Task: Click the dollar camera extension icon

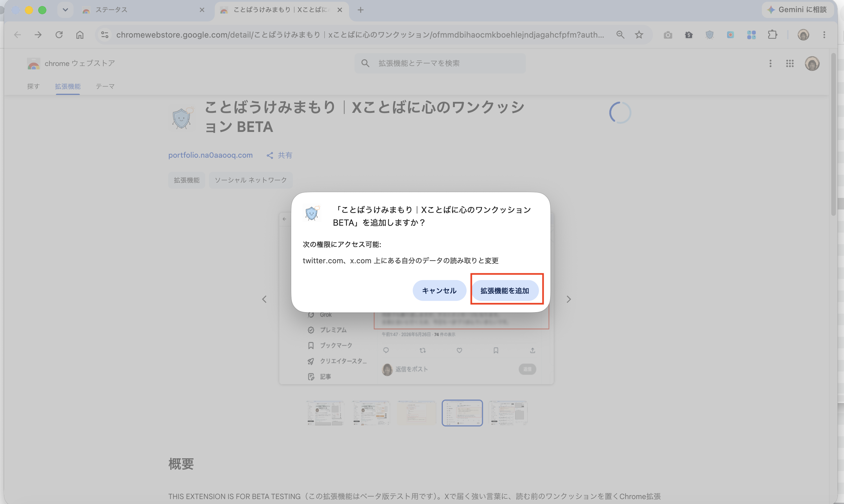Action: (689, 35)
